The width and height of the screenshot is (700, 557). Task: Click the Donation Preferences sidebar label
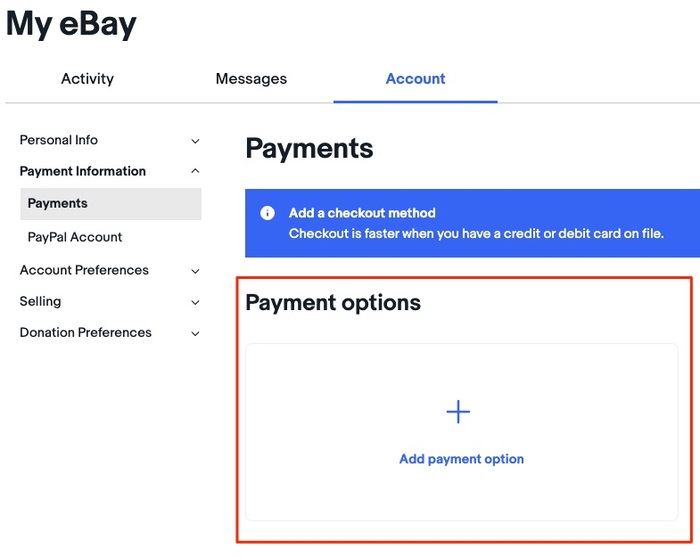[x=86, y=332]
